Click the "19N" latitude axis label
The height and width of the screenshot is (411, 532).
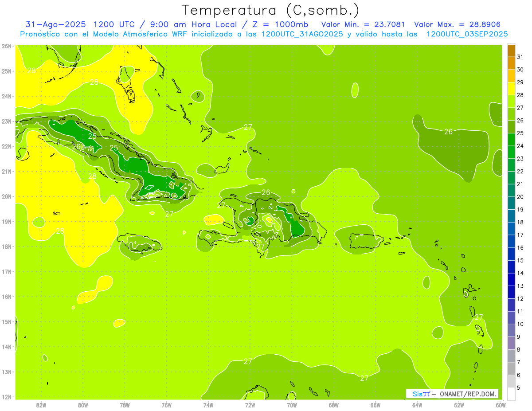(7, 222)
